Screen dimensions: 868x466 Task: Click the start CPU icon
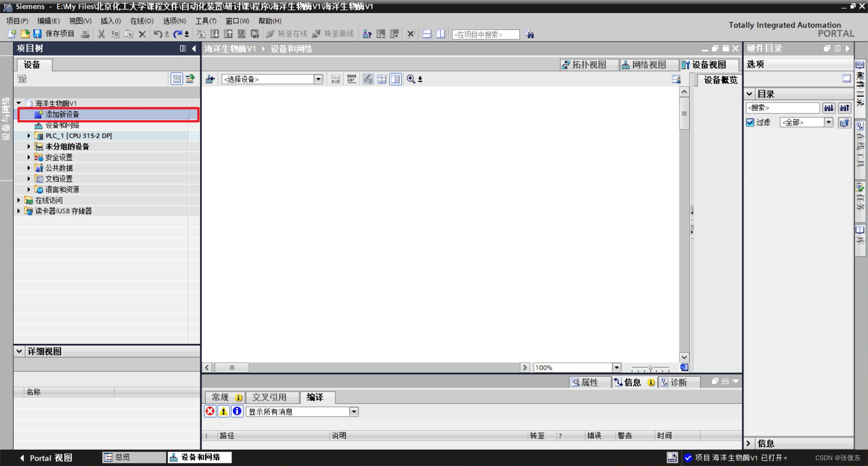pos(381,34)
